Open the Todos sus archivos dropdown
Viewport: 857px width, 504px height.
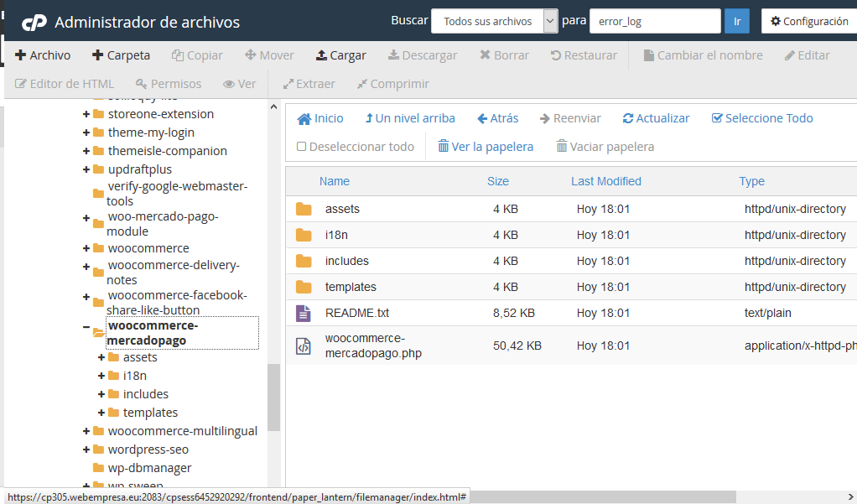click(x=495, y=21)
